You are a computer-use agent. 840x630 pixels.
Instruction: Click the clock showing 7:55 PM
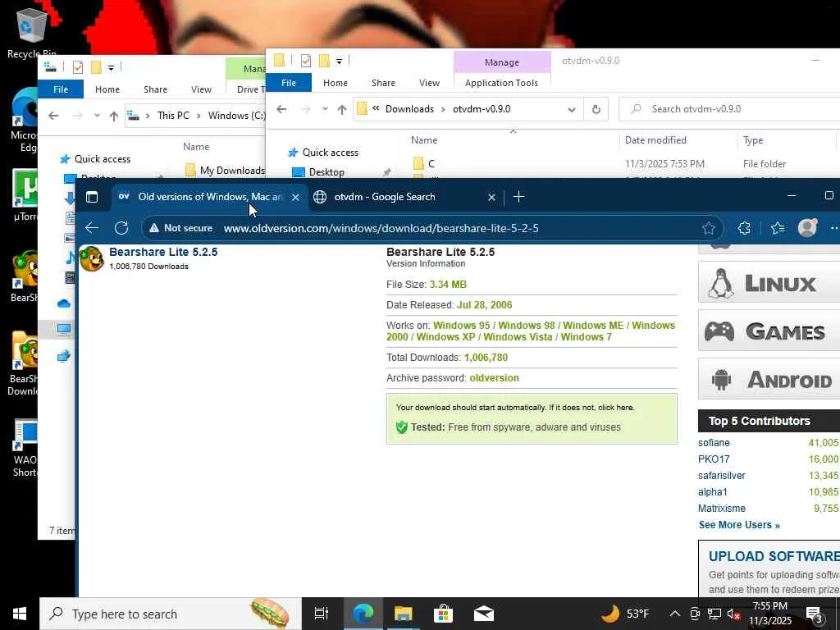pos(770,614)
